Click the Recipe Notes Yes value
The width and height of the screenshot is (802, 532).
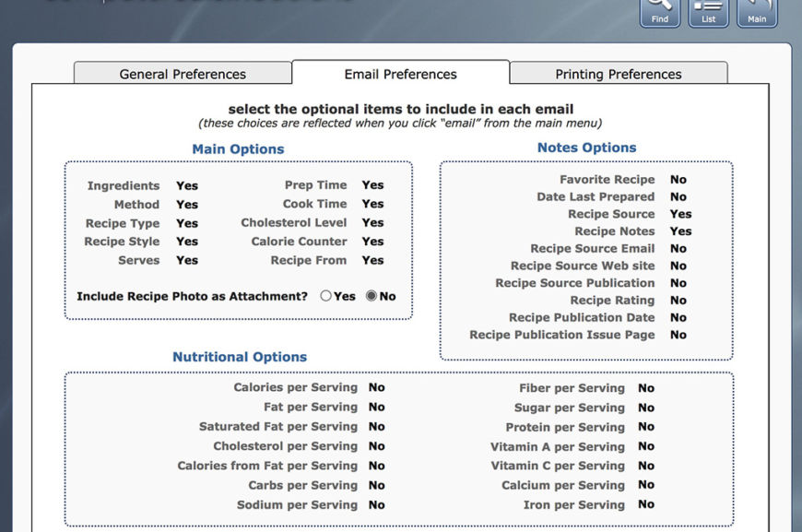point(681,231)
